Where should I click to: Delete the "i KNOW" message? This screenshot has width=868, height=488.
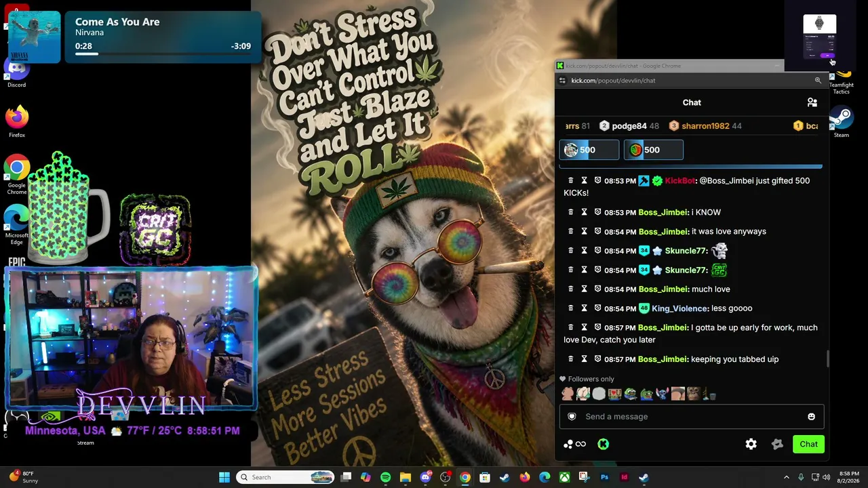pos(570,212)
